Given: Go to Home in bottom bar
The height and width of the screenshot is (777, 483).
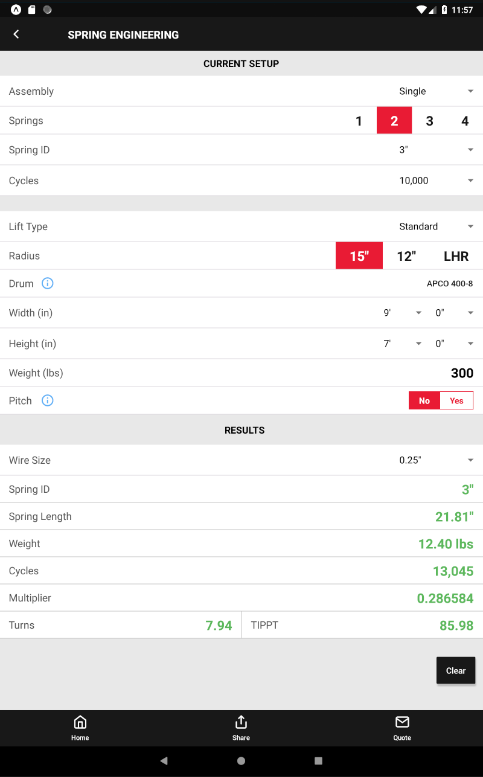Looking at the screenshot, I should tap(80, 728).
